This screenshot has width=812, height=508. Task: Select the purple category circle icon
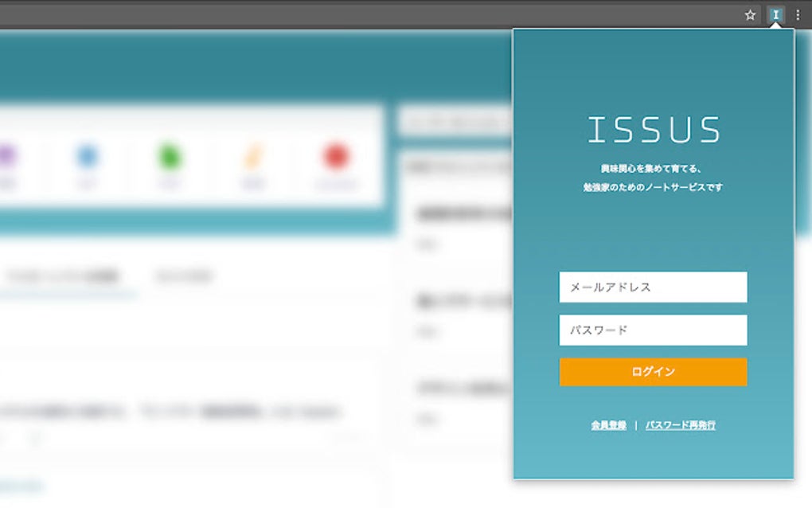point(10,153)
